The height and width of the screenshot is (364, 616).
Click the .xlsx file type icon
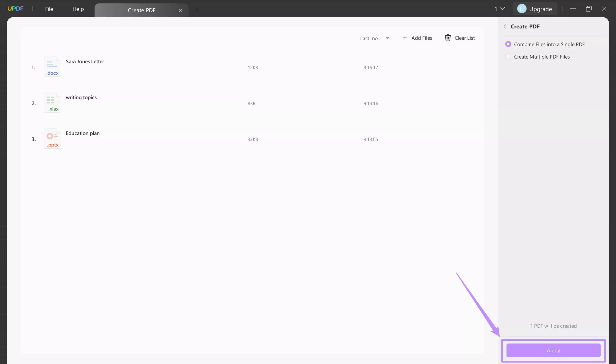tap(52, 103)
